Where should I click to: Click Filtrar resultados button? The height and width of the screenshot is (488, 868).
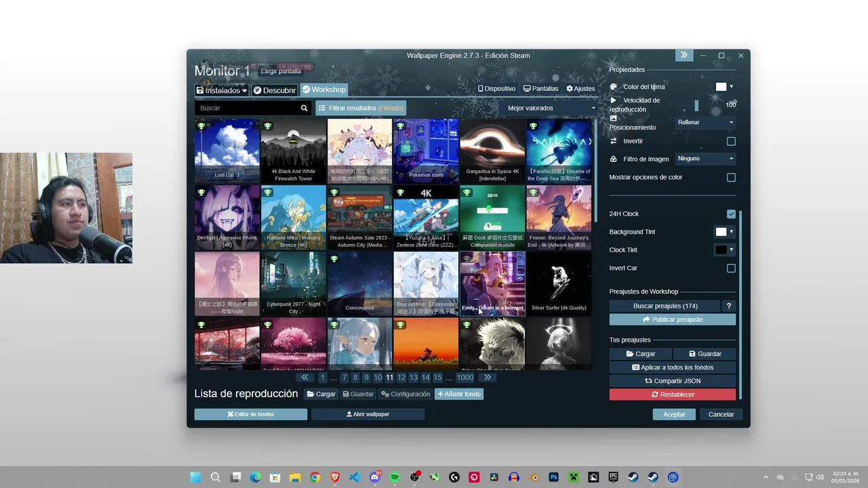(361, 108)
